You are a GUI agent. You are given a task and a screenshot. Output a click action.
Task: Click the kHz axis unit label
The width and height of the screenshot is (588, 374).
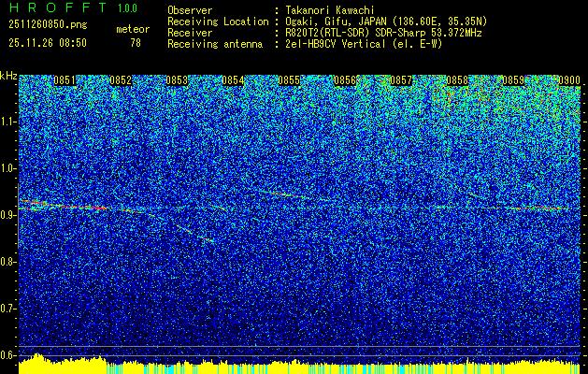[8, 76]
